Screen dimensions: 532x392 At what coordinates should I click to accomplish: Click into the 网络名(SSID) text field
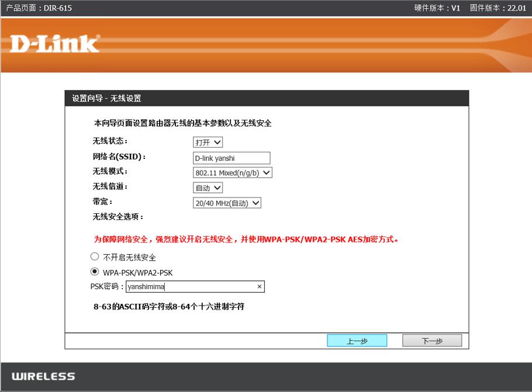pyautogui.click(x=231, y=158)
